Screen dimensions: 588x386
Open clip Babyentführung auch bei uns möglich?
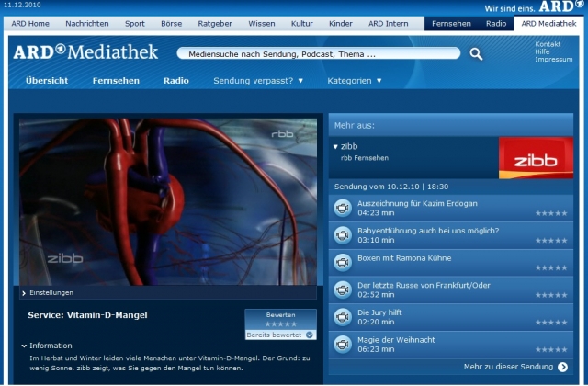tap(428, 231)
